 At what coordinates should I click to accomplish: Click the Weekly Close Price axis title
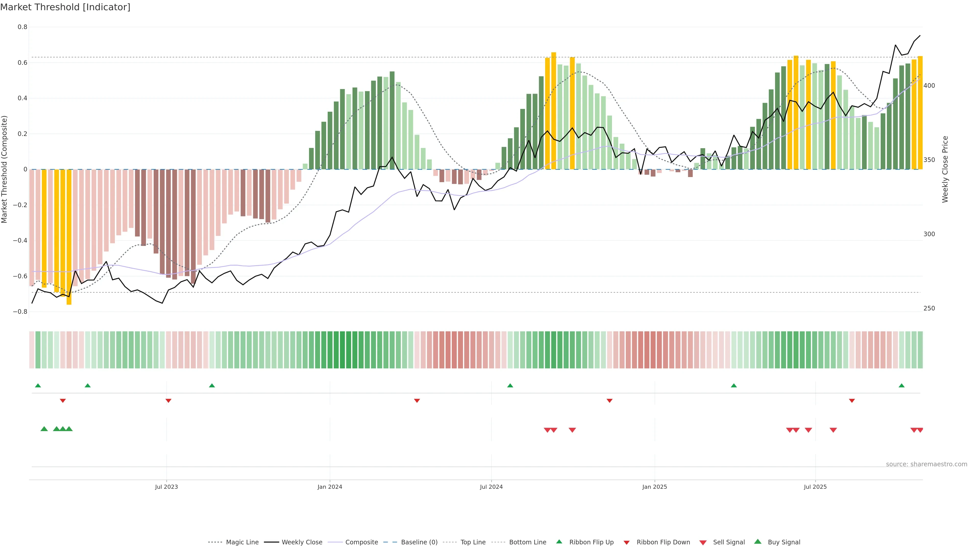(x=945, y=169)
